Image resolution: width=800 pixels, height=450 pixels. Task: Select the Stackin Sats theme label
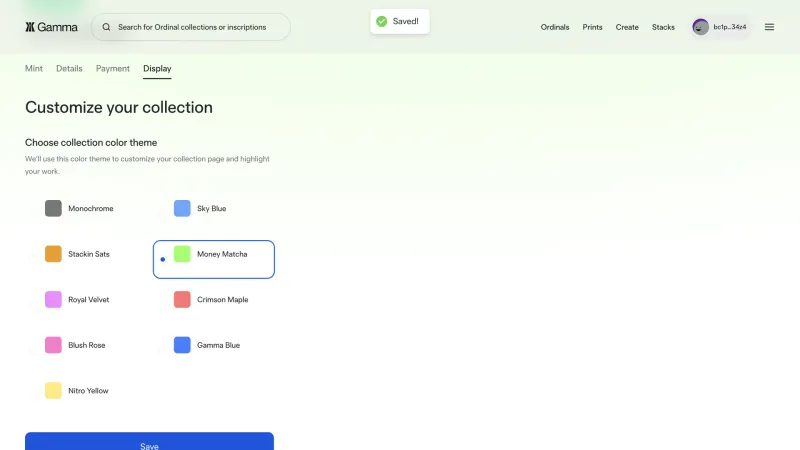click(89, 254)
